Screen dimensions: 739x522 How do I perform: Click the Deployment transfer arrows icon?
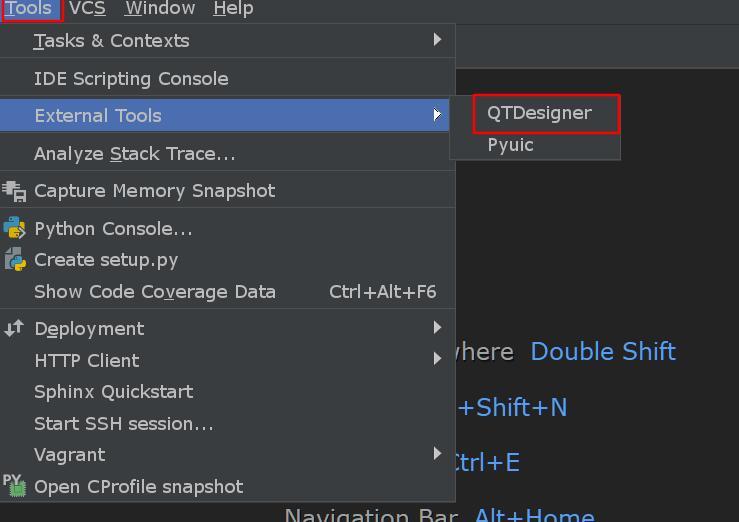tap(14, 328)
